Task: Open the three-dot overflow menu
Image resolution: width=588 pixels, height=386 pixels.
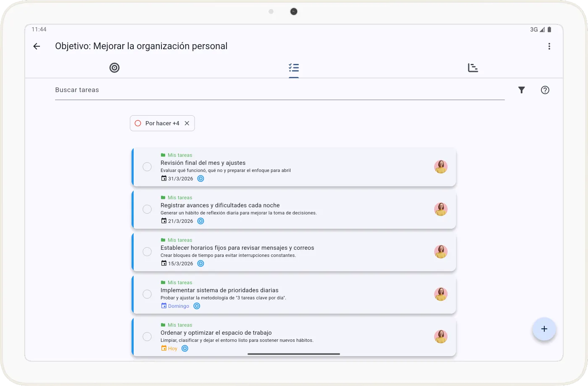Action: pos(549,46)
